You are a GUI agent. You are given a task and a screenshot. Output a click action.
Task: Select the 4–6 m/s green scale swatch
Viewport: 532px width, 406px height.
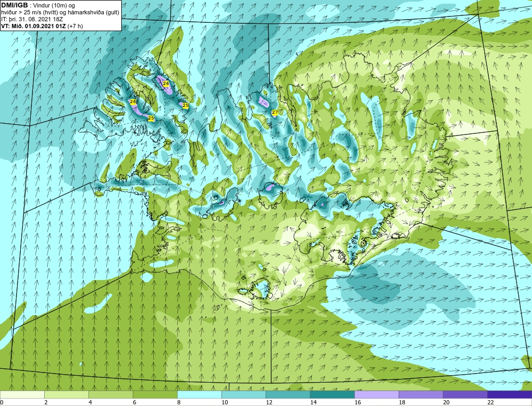click(x=111, y=394)
